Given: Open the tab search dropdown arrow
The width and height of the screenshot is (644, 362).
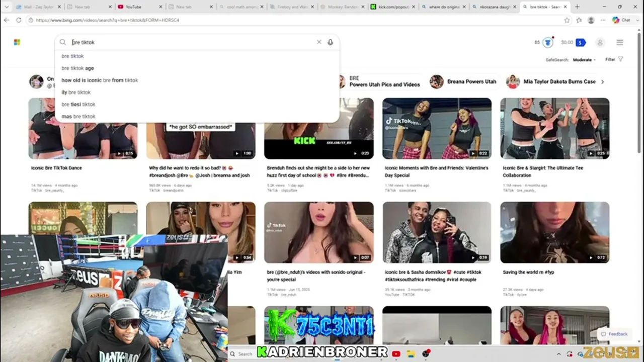Looking at the screenshot, I should (6, 7).
